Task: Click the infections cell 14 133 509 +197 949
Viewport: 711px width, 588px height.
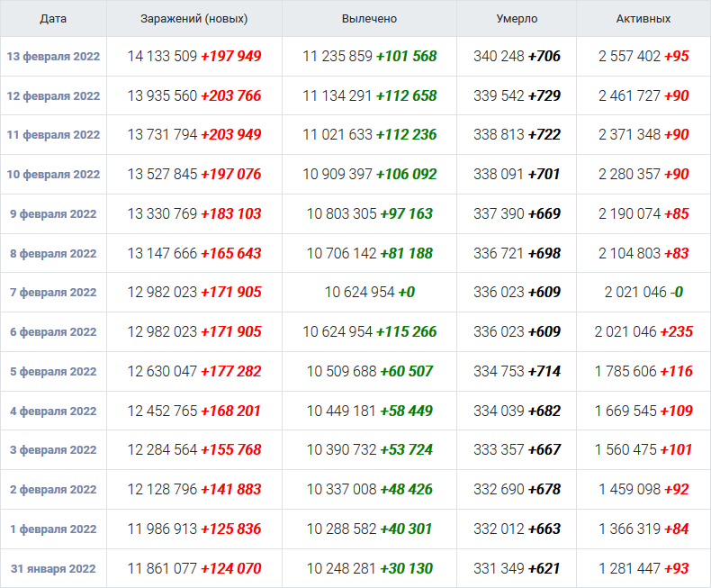Action: coord(194,57)
